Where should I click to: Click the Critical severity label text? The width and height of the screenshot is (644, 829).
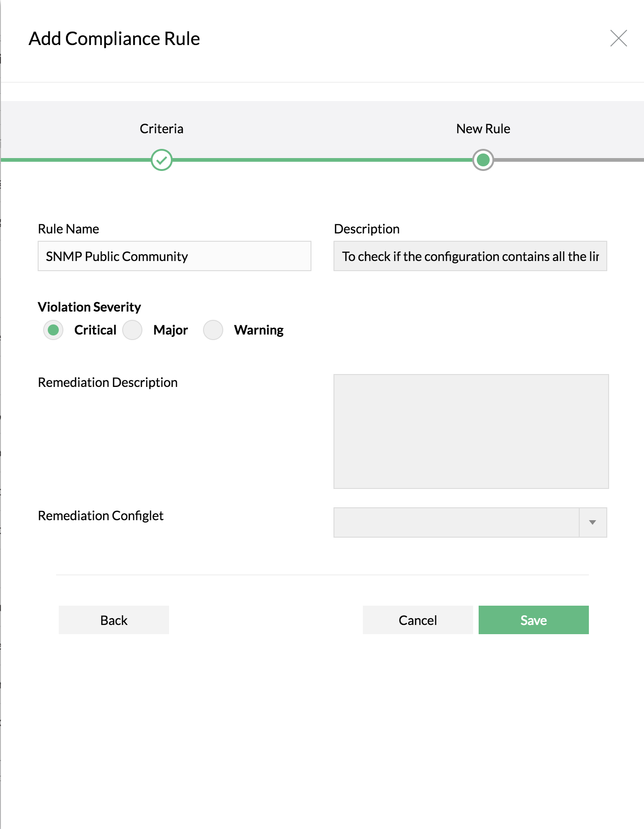[x=95, y=330]
